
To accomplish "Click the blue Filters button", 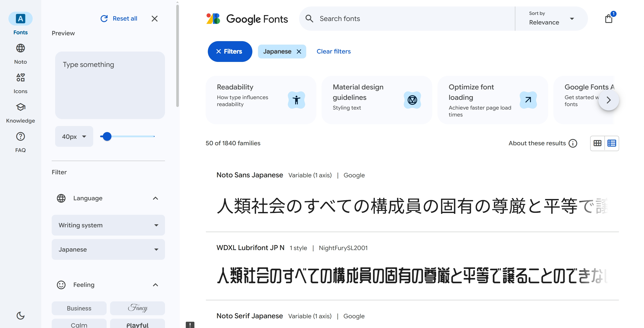I will point(230,51).
